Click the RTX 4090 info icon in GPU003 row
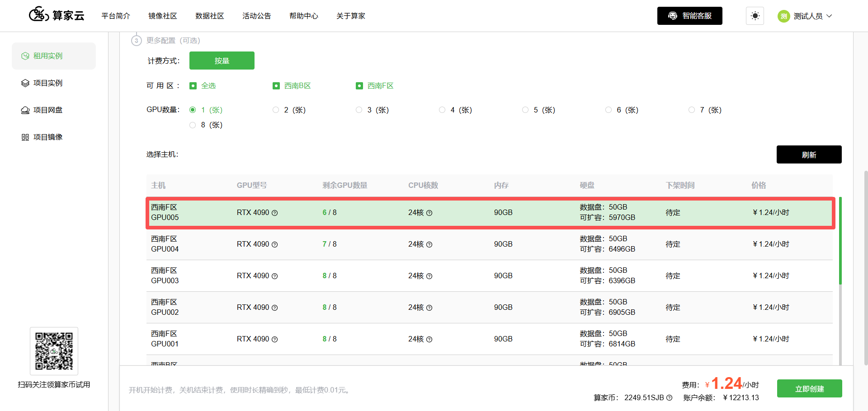Screen dimensions: 868x411 274,276
